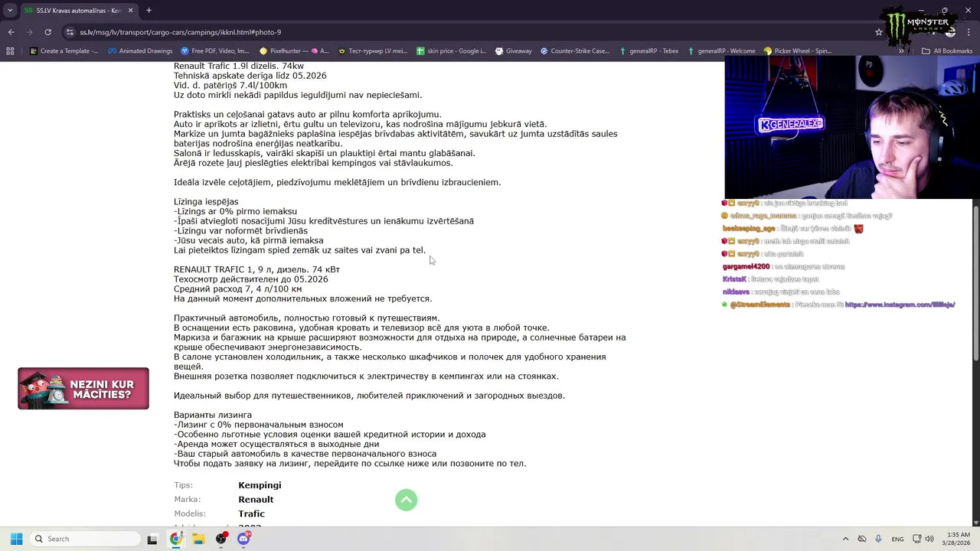Screen dimensions: 980x551
Task: Click the 'Kempingi' value next to Tips
Action: coord(260,485)
